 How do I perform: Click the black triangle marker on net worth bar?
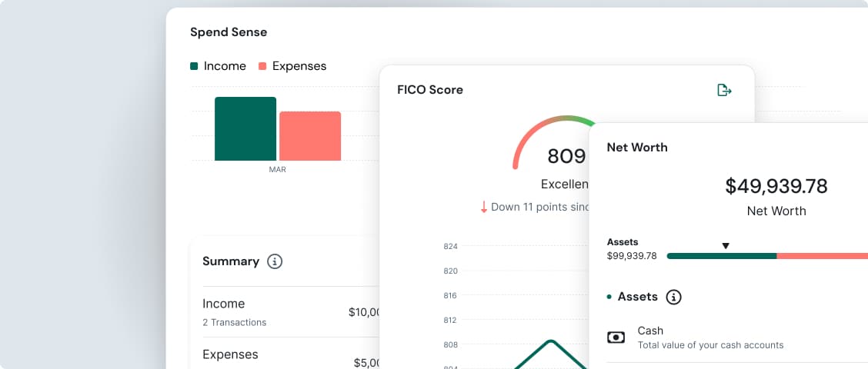point(726,246)
